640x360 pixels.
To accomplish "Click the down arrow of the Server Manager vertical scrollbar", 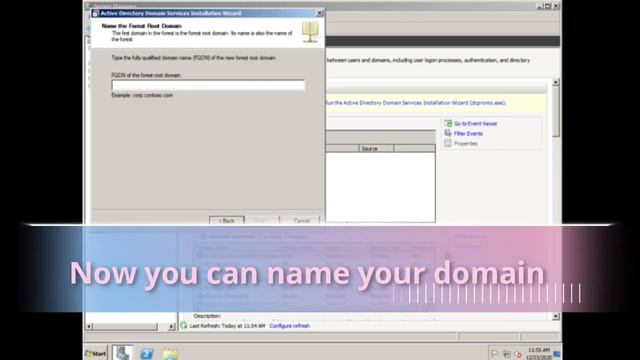I will (x=556, y=316).
